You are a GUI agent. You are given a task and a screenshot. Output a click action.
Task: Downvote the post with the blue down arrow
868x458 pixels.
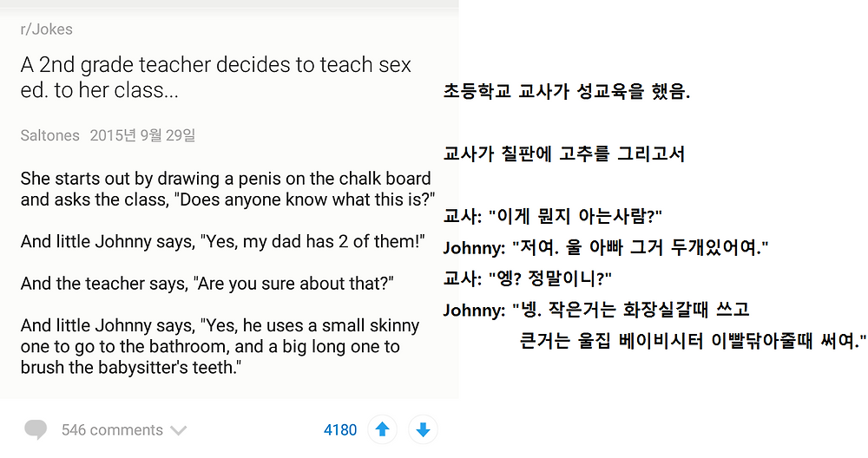[x=423, y=429]
